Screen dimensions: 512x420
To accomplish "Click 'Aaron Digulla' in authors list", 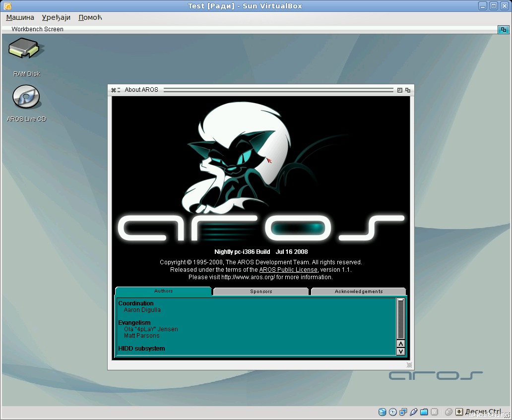I will (142, 310).
